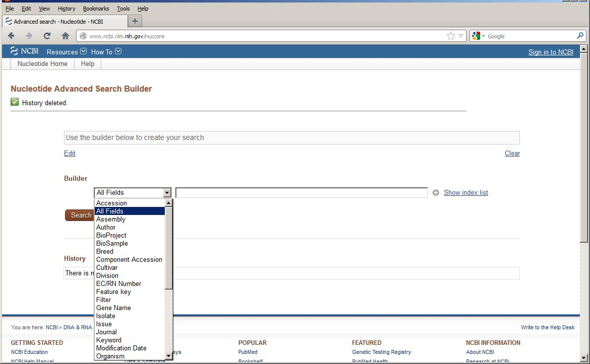Screen dimensions: 590x364
Task: Click the Google search magnifier icon
Action: click(x=580, y=36)
